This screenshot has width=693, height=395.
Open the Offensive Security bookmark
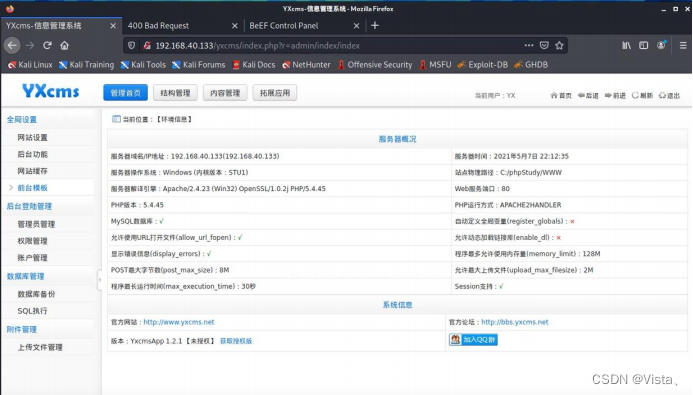[375, 65]
